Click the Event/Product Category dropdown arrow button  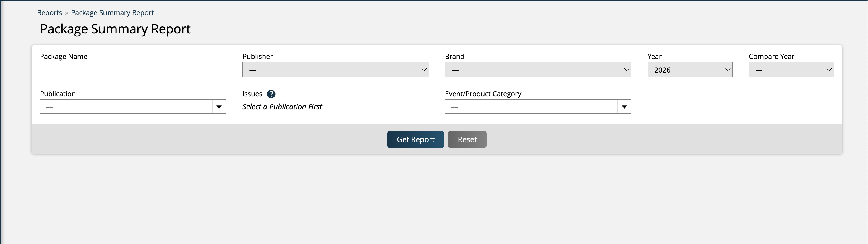point(624,107)
